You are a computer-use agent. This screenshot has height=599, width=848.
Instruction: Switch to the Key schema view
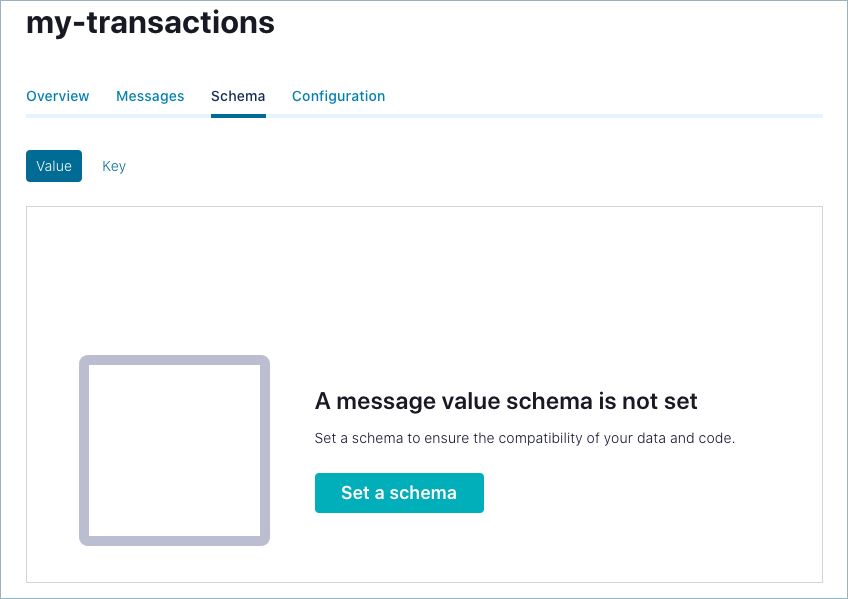click(x=114, y=166)
